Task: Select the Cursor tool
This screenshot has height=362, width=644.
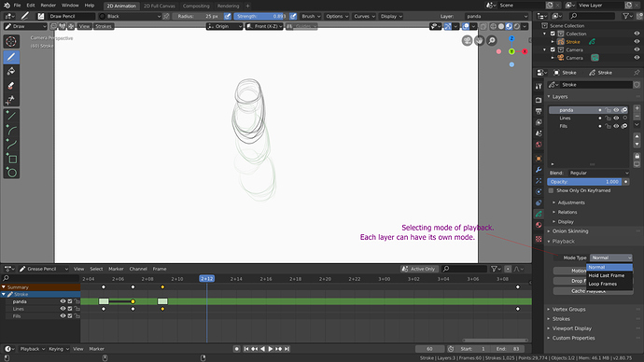Action: point(11,41)
